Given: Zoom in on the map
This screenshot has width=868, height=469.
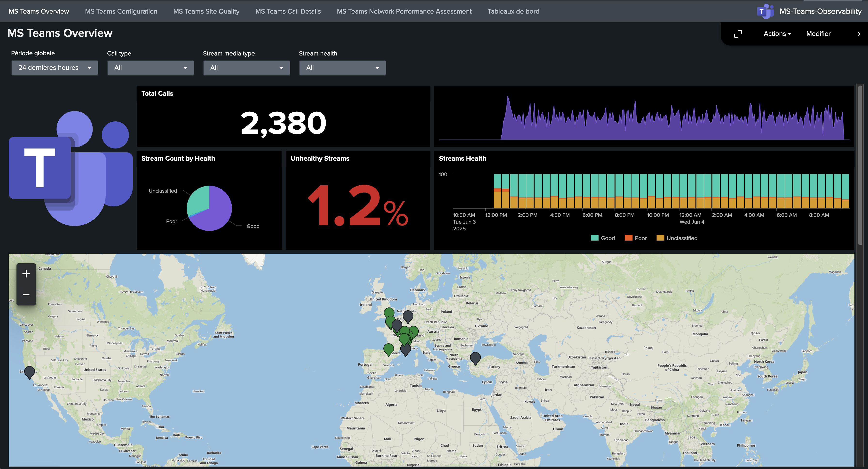Looking at the screenshot, I should (26, 274).
